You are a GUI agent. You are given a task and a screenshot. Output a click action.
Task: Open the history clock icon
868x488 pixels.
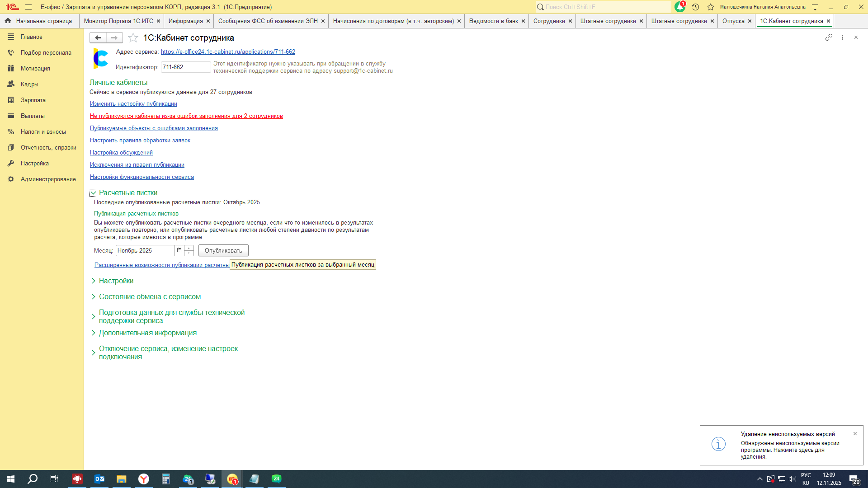[695, 7]
